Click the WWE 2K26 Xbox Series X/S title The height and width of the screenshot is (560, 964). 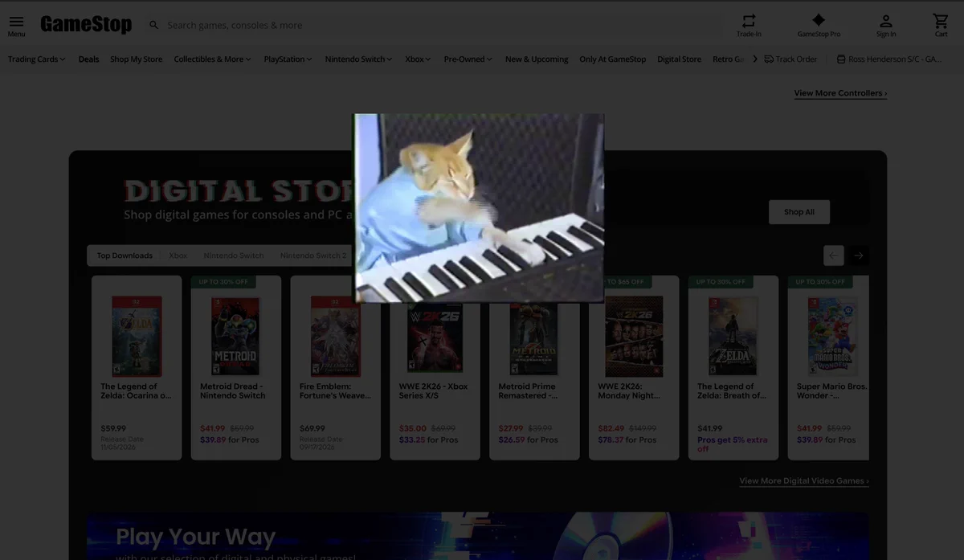click(x=433, y=390)
